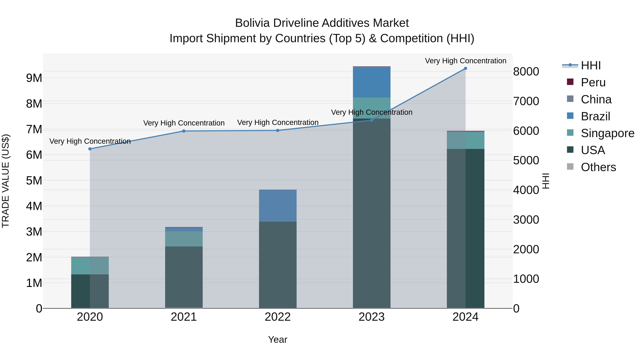Select the 2021 HHI data point
The width and height of the screenshot is (644, 362).
[x=184, y=131]
